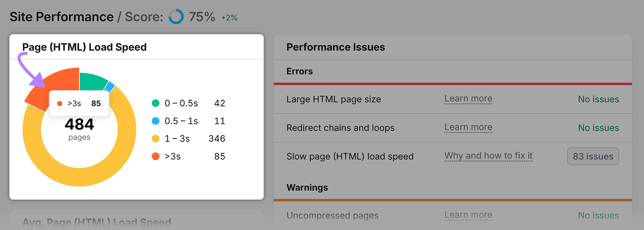Click the green 0–0.5s legend dot
Viewport: 644px width, 230px height.
156,103
